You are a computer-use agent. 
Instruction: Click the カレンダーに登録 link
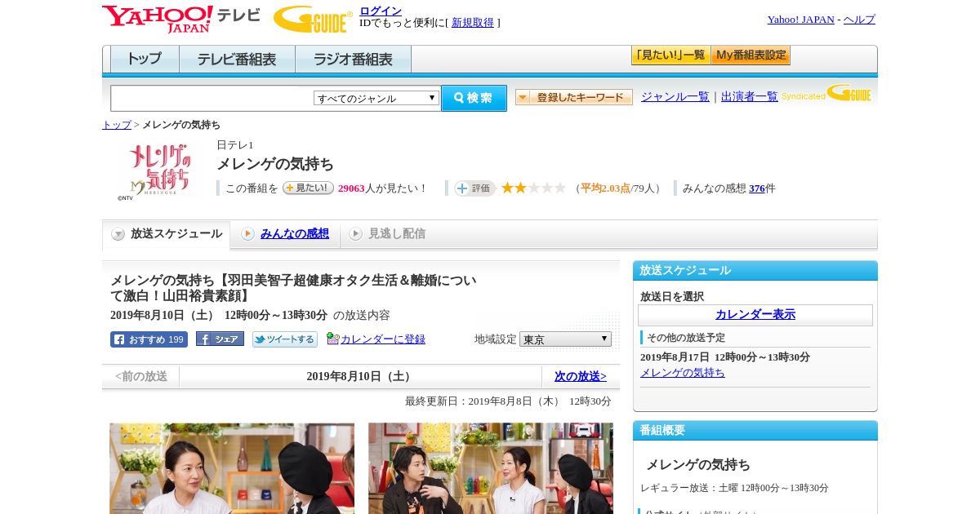[383, 339]
